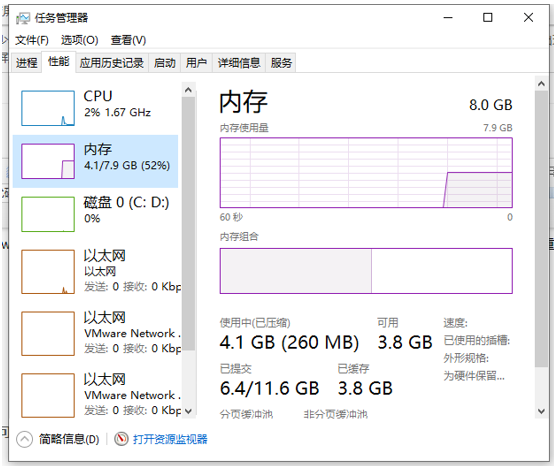Screen dimensions: 554x466
Task: Select the Disk 0 (C: D:) graph thumbnail
Action: 48,214
